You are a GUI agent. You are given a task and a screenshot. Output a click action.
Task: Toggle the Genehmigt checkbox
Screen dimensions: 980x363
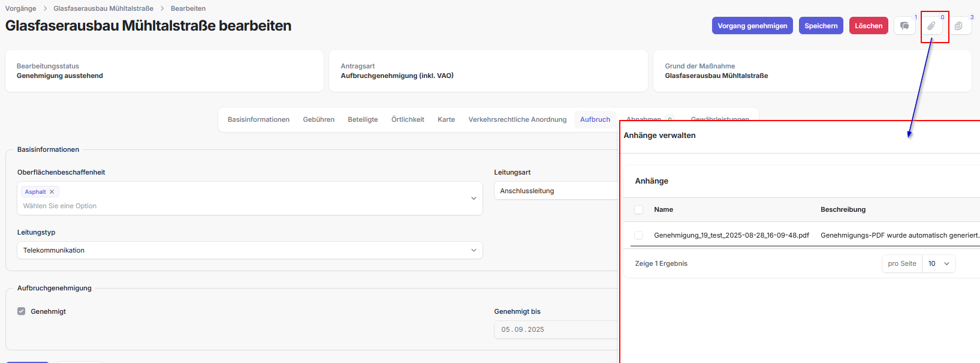click(x=22, y=311)
